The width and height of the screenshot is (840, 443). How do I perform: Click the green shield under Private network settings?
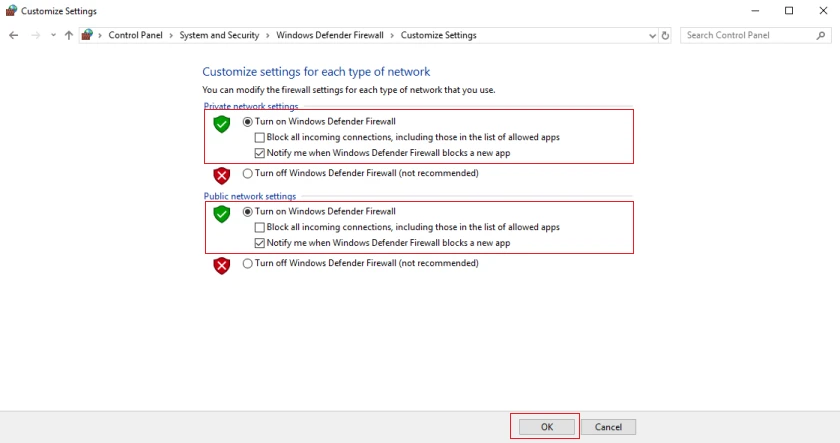coord(221,124)
